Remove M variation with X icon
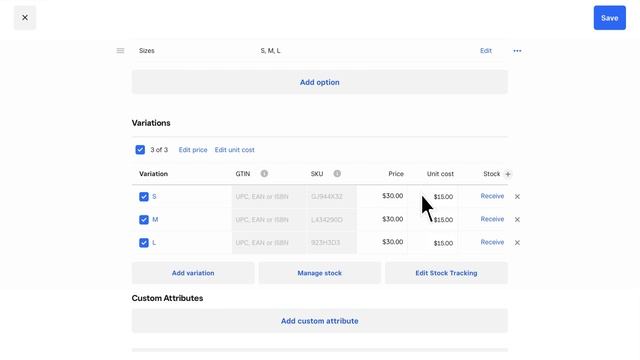This screenshot has height=360, width=640. click(517, 220)
